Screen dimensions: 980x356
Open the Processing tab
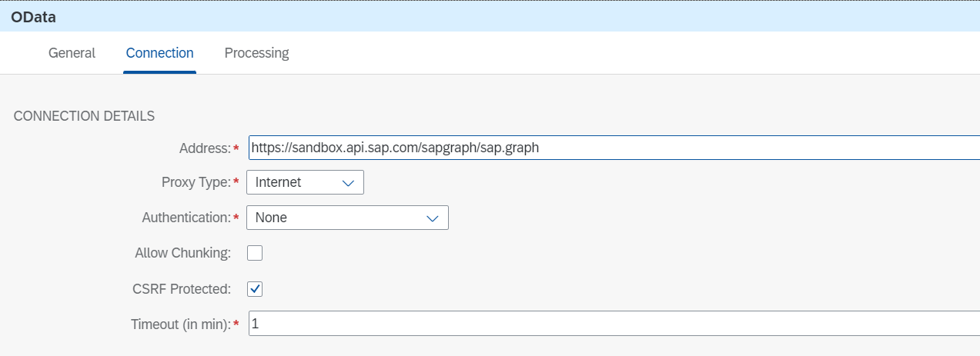coord(256,53)
